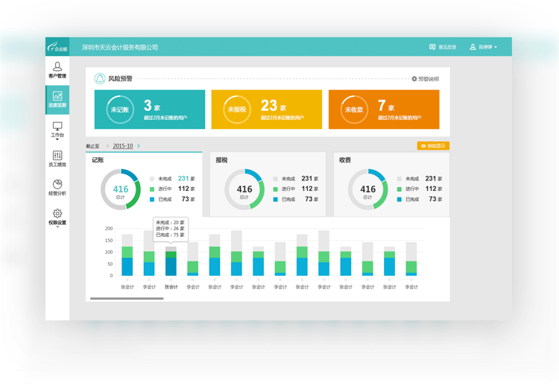Open the 预警说明 settings link

tap(425, 78)
